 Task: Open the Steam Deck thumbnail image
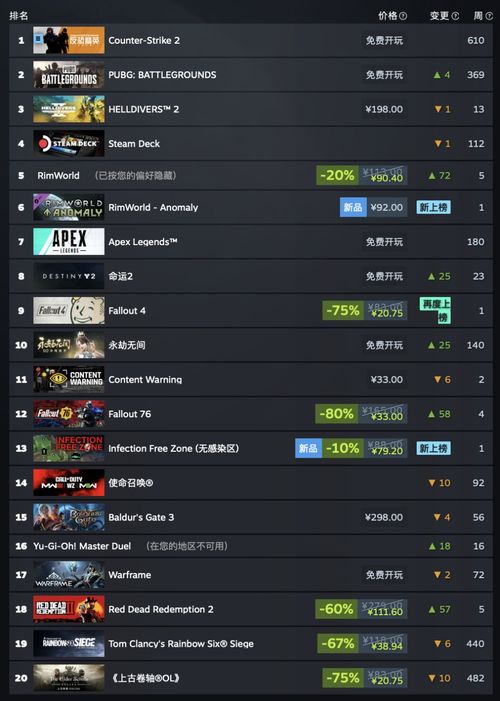(x=69, y=144)
